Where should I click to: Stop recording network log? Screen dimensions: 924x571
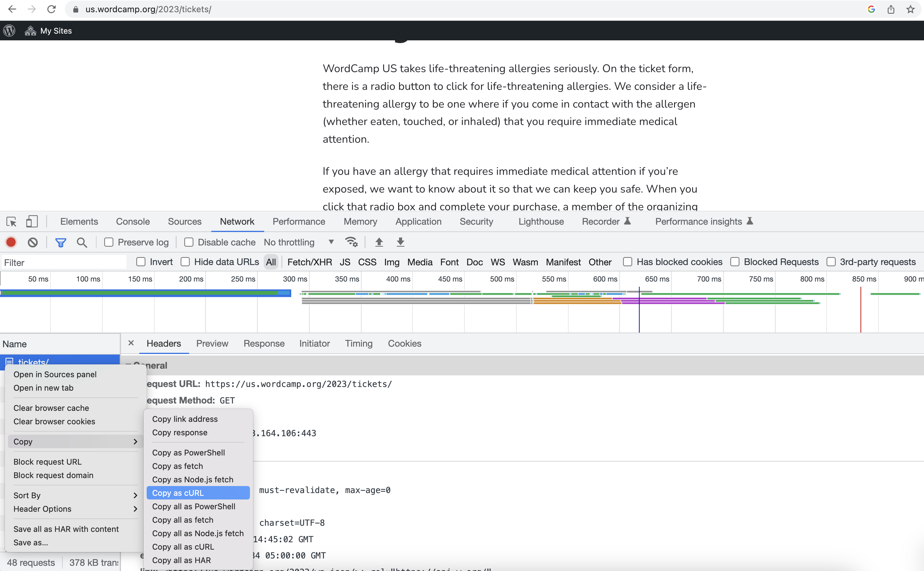click(x=11, y=242)
